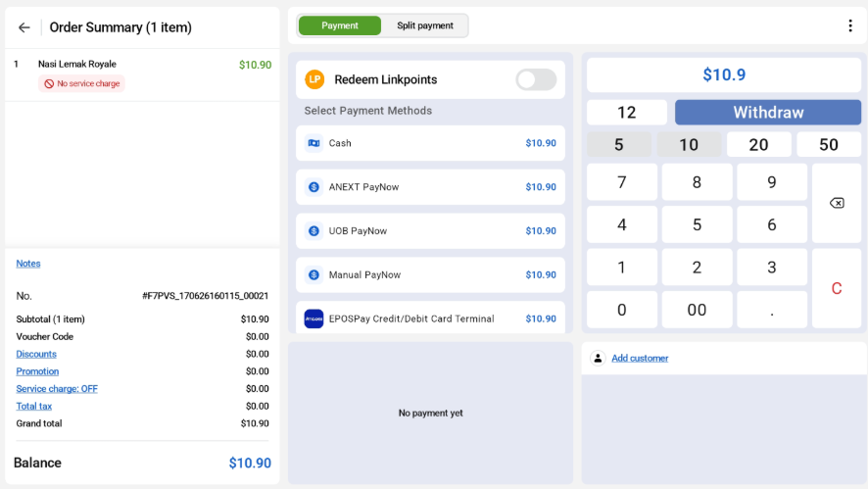Tap the quick amount 20 button
This screenshot has width=868, height=489.
click(758, 144)
